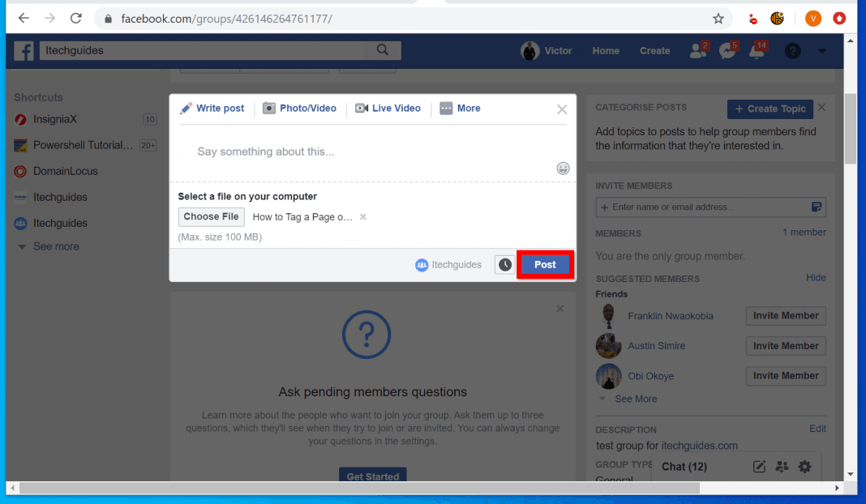
Task: Expand See more under Shortcuts
Action: [x=56, y=246]
